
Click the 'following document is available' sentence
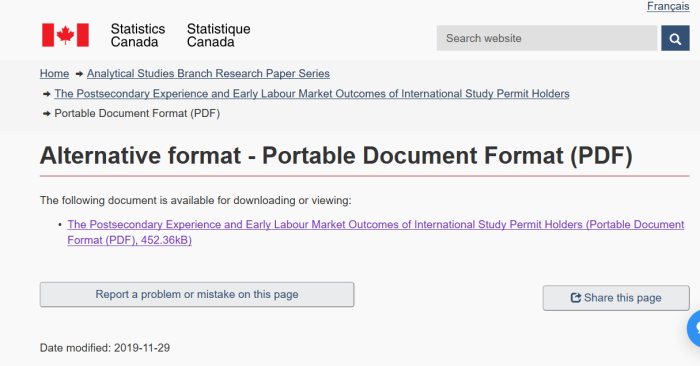(196, 200)
